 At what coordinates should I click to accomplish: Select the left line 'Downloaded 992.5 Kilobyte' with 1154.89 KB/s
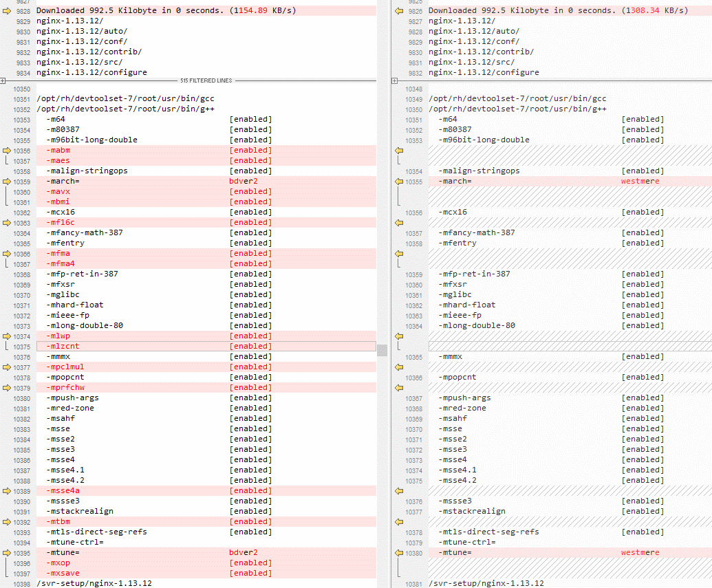[206, 10]
